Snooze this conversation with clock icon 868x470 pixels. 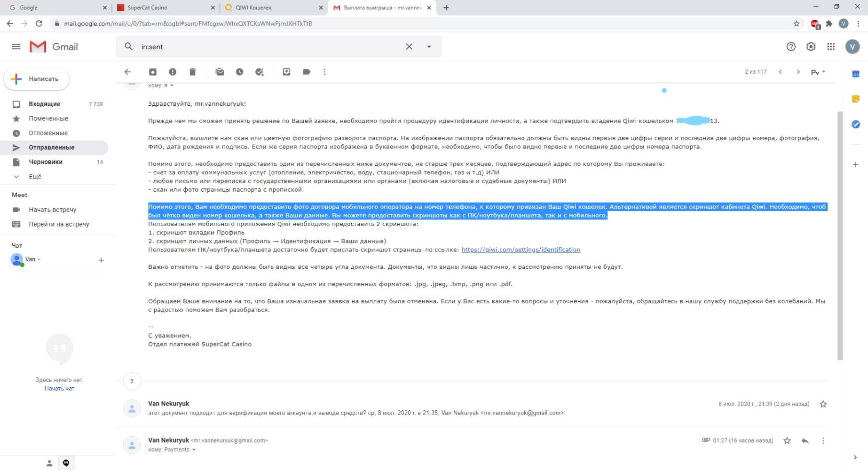[239, 72]
